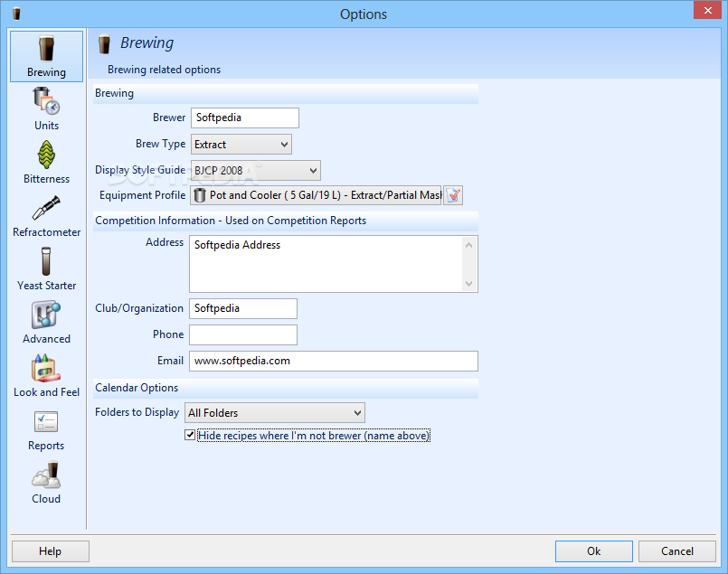This screenshot has height=574, width=728.
Task: Close the Options dialog
Action: click(707, 10)
